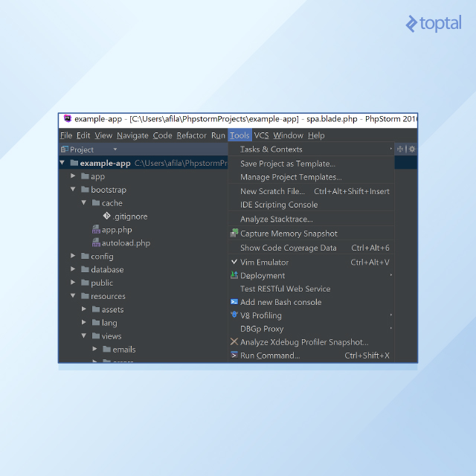
Task: Open the File menu
Action: click(x=66, y=135)
